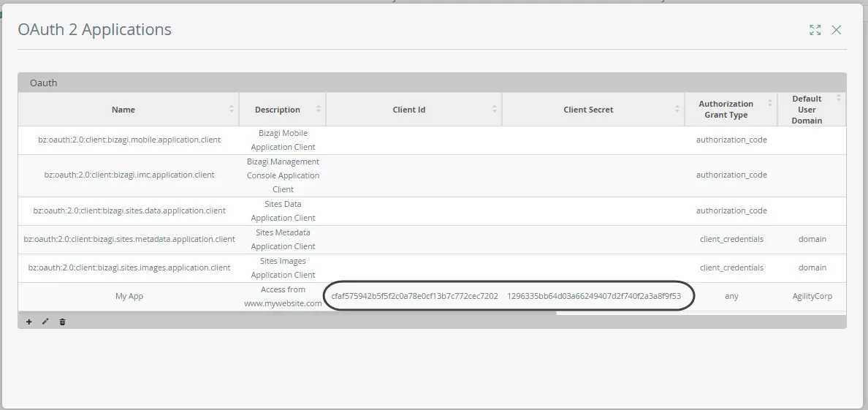Image resolution: width=868 pixels, height=410 pixels.
Task: Click authorization_code for the sites.data client row
Action: click(731, 210)
